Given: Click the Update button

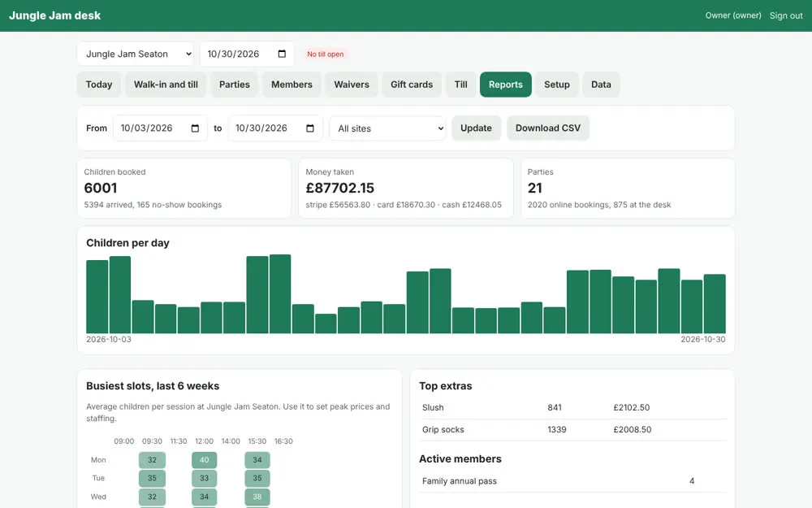Looking at the screenshot, I should pyautogui.click(x=476, y=128).
